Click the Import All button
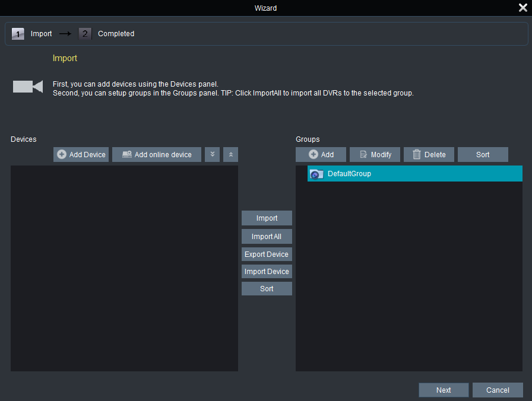The width and height of the screenshot is (532, 401). tap(267, 236)
